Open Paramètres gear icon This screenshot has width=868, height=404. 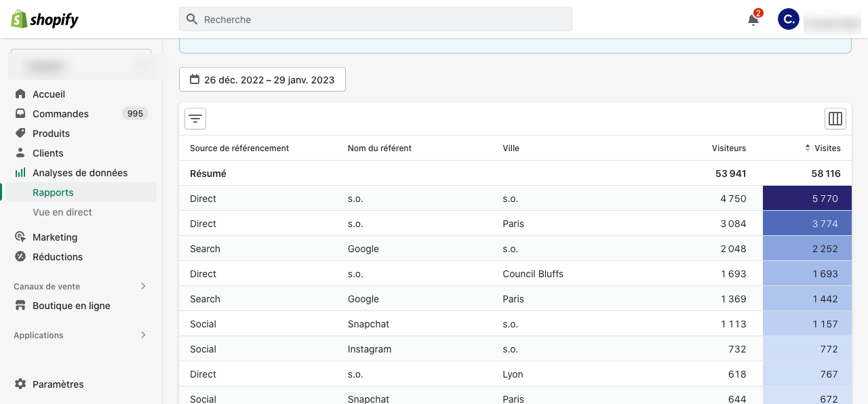coord(20,384)
